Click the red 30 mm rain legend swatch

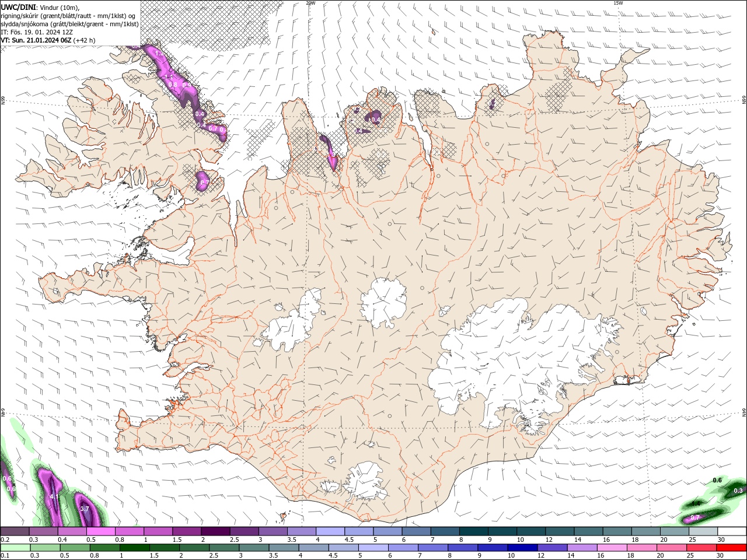[x=732, y=548]
